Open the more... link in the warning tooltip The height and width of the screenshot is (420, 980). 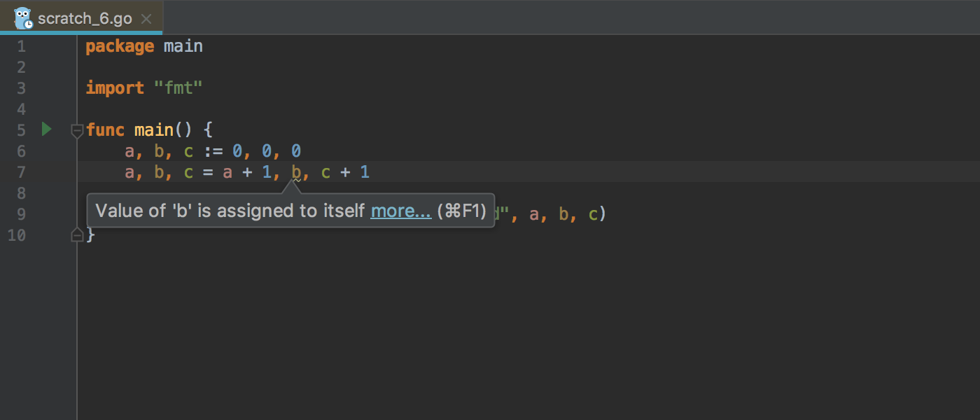pyautogui.click(x=400, y=210)
